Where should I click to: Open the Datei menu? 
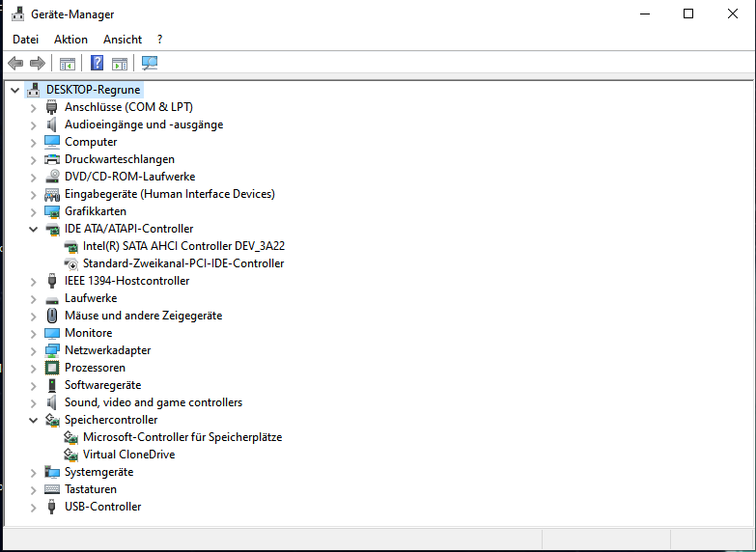pyautogui.click(x=25, y=40)
